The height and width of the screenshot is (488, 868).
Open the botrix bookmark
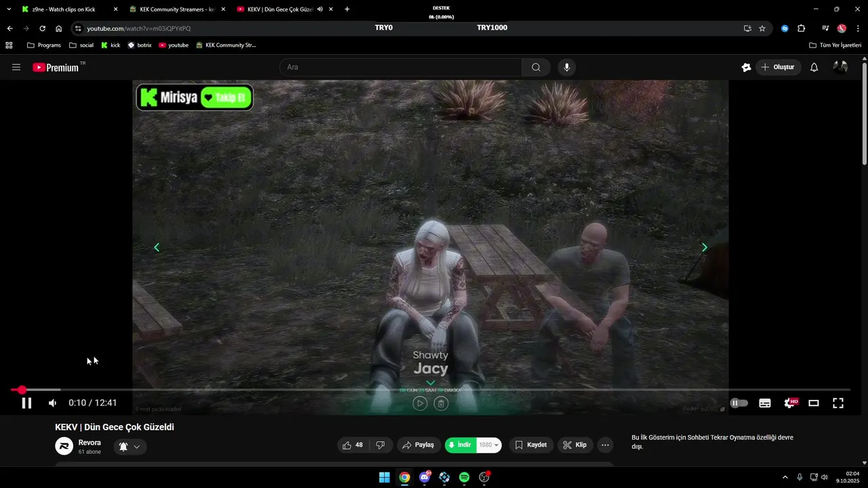(x=140, y=45)
